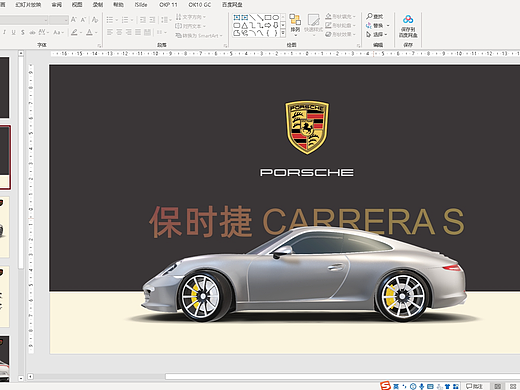
Task: Open Sogou input method S icon
Action: (386, 386)
